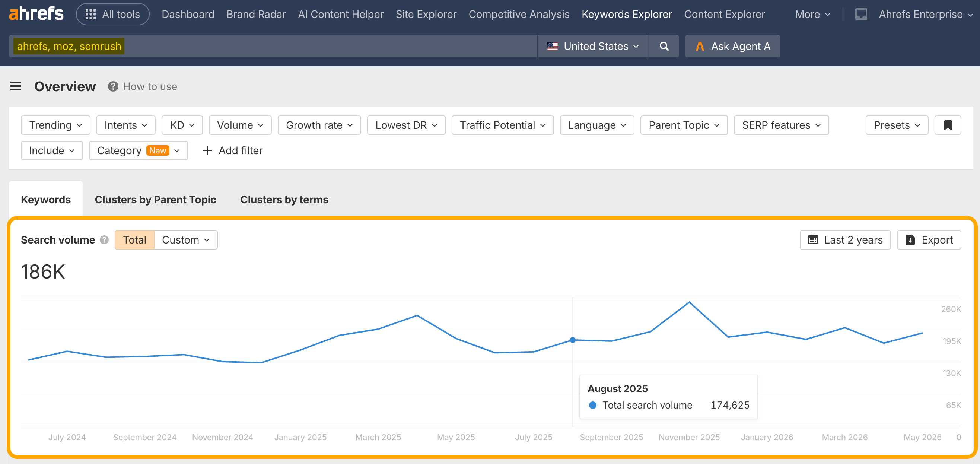Click the magnifier search icon button

(x=664, y=46)
